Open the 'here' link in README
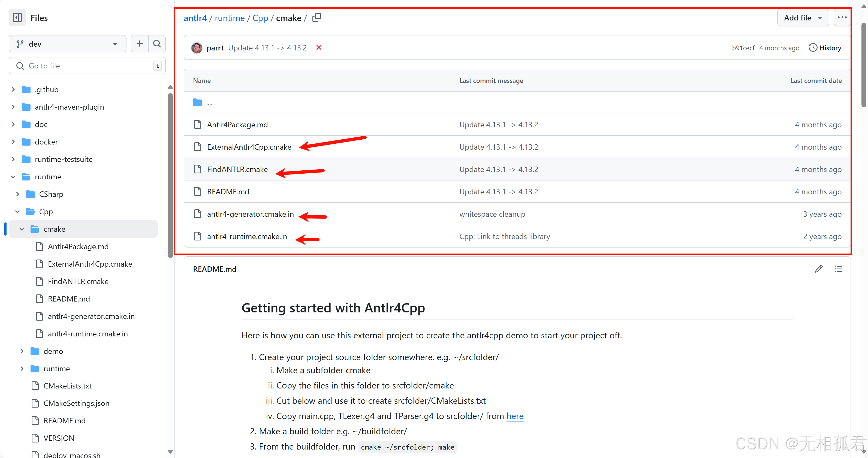Image resolution: width=868 pixels, height=458 pixels. (x=515, y=416)
